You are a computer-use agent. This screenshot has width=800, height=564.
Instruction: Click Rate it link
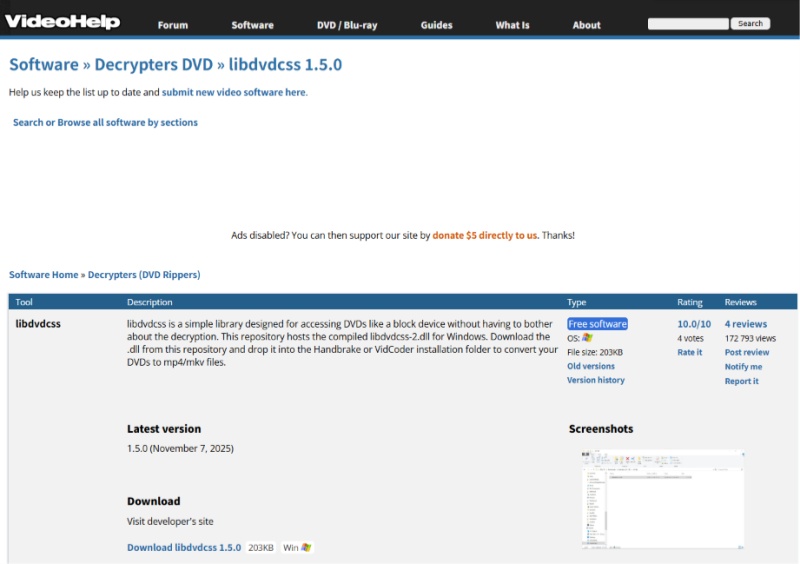[x=689, y=352]
